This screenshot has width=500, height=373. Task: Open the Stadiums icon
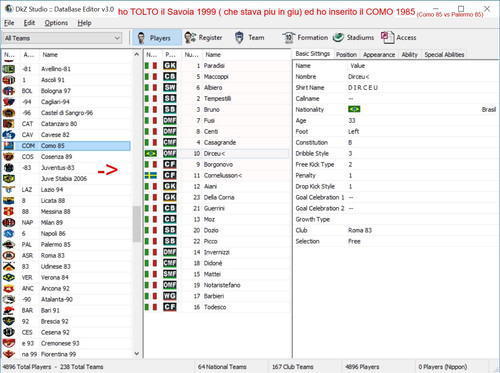tap(338, 38)
